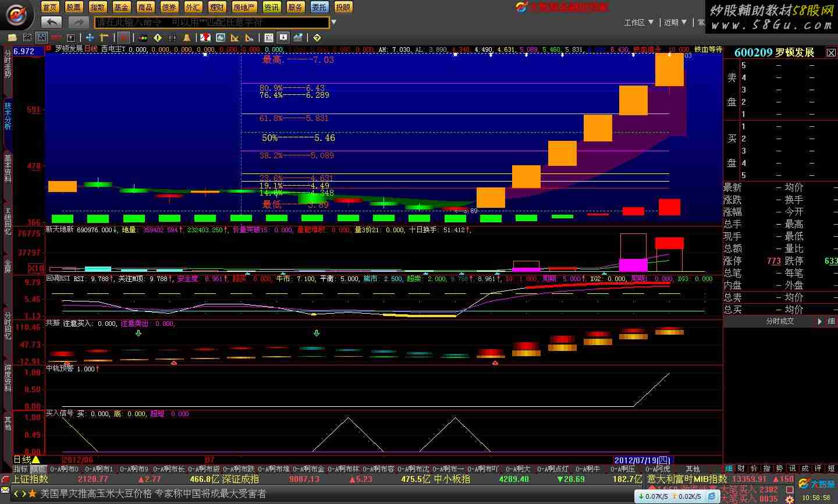838x504 pixels.
Task: Open the 外汇 menu
Action: [193, 7]
